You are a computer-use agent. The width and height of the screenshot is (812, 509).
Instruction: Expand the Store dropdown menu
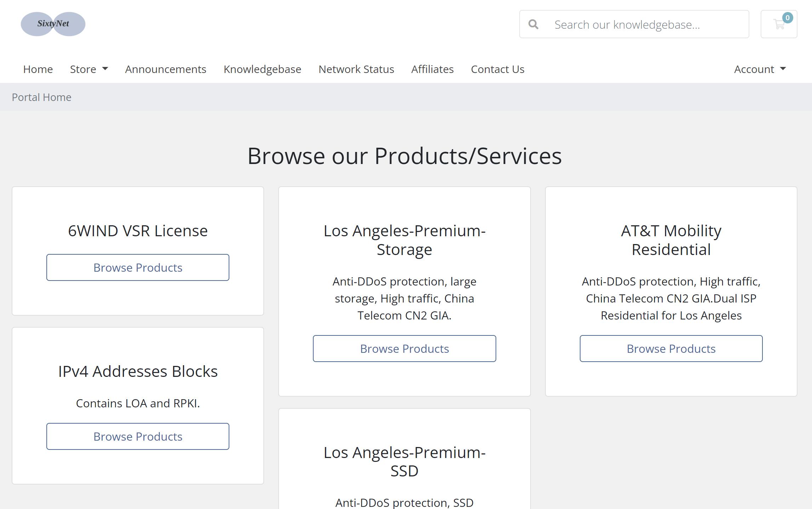(89, 69)
